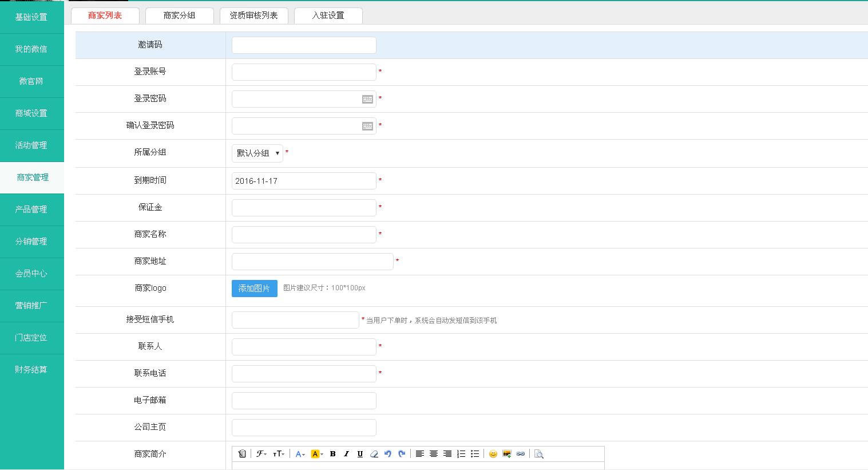Image resolution: width=868 pixels, height=470 pixels.
Task: Click the 邀请码 input field
Action: pos(303,45)
